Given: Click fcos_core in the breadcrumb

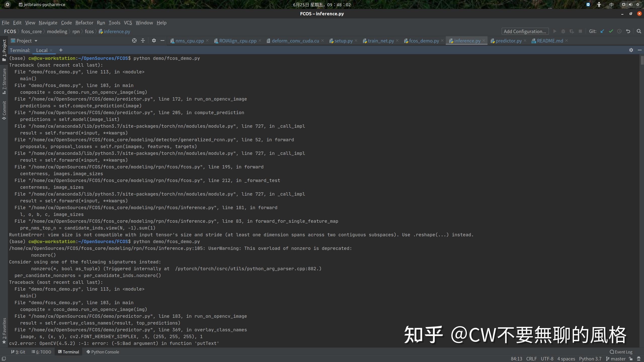Looking at the screenshot, I should (x=31, y=31).
